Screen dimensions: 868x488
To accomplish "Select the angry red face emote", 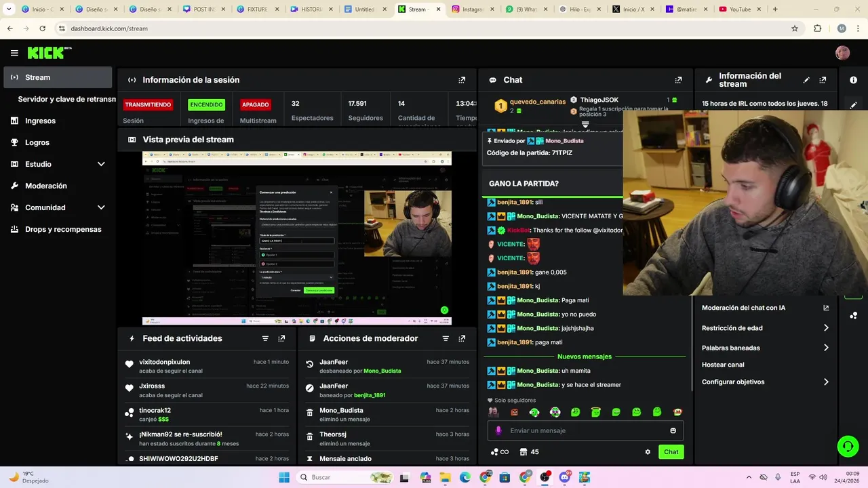I will [x=514, y=412].
